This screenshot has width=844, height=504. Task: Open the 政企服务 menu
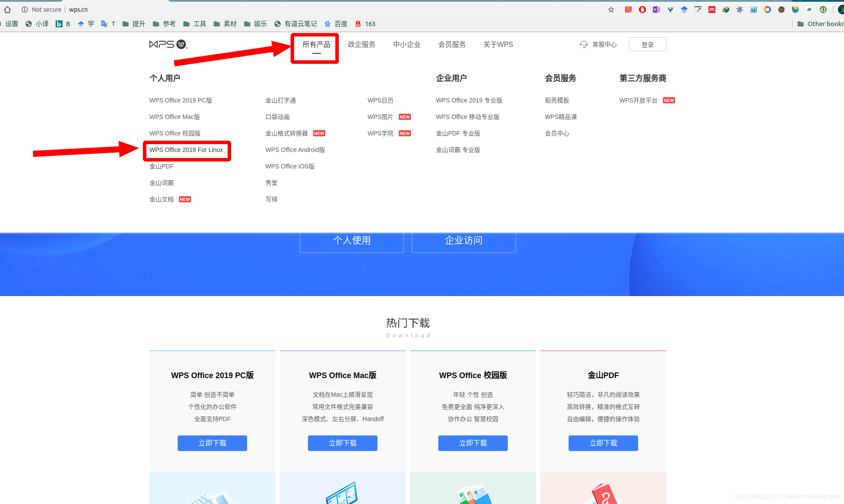click(x=361, y=44)
